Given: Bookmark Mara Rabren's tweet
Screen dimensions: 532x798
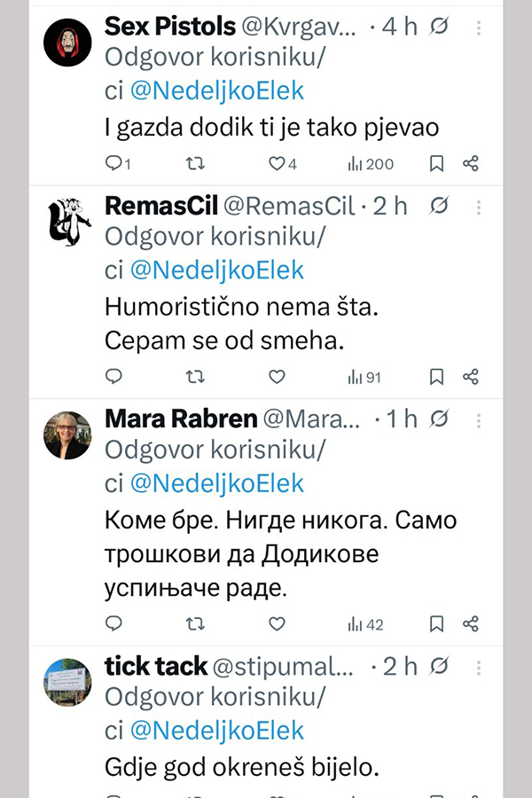Looking at the screenshot, I should tap(436, 623).
